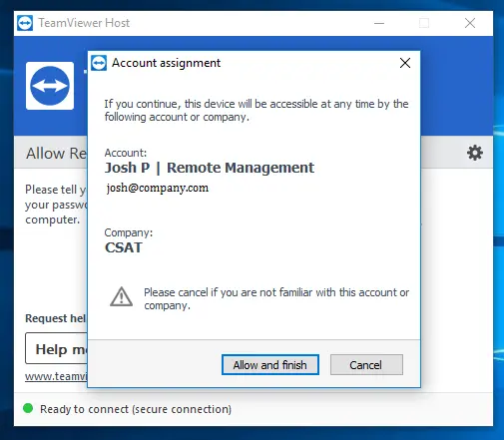The image size is (504, 440).
Task: Click the Allow and finish button
Action: [x=270, y=365]
